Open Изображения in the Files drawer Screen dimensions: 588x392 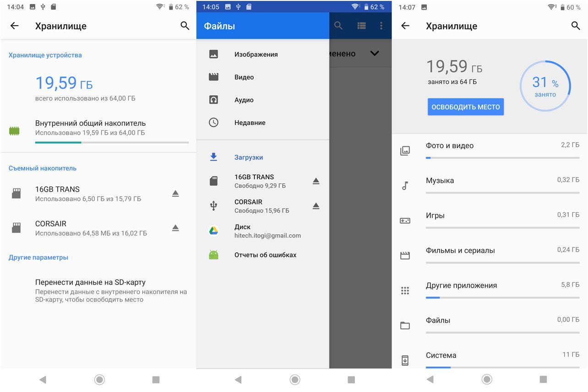[x=256, y=54]
